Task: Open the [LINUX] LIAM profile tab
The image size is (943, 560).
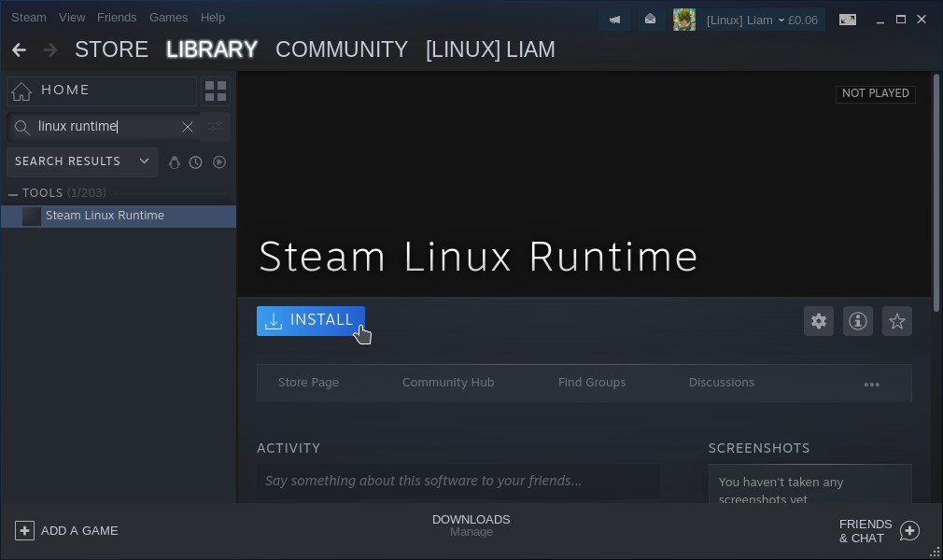Action: click(490, 49)
